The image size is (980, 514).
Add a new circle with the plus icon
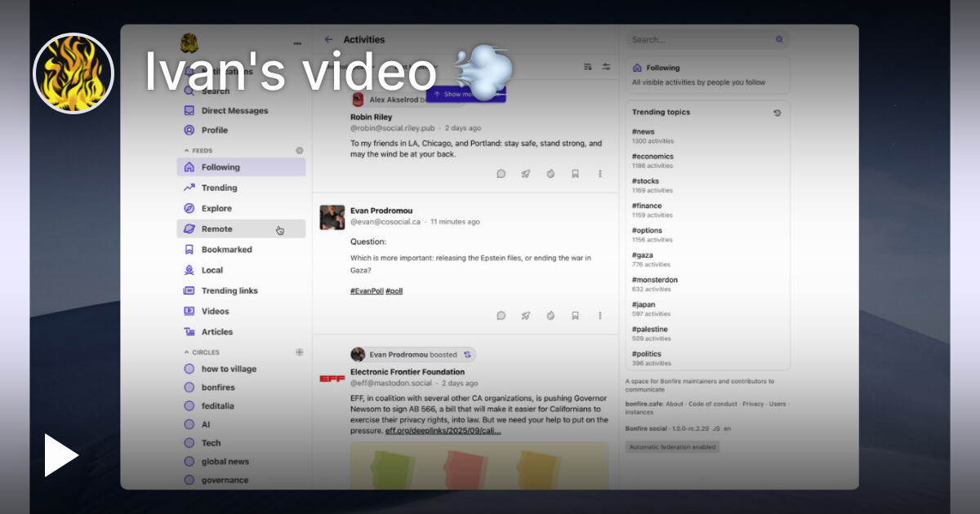tap(300, 352)
